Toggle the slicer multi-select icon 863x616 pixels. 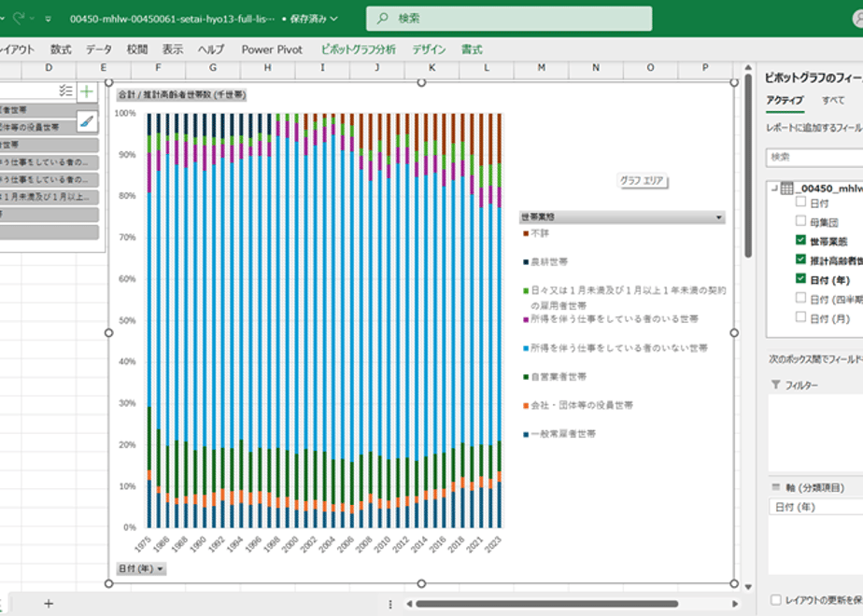tap(65, 91)
